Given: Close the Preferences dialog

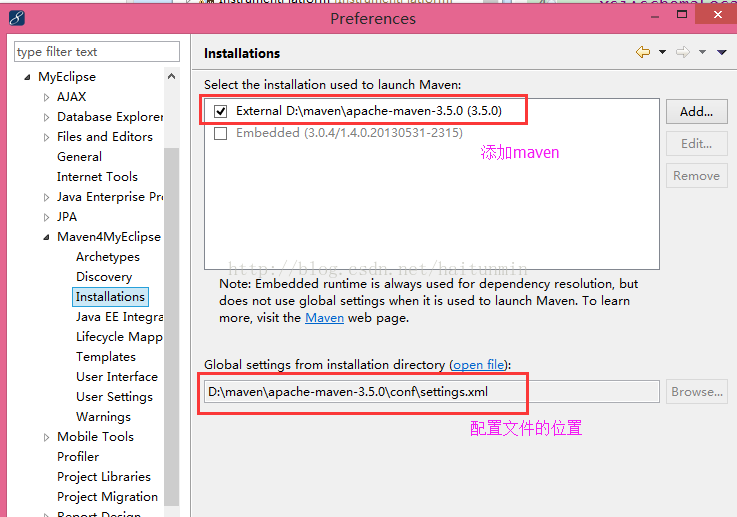Looking at the screenshot, I should (x=717, y=14).
